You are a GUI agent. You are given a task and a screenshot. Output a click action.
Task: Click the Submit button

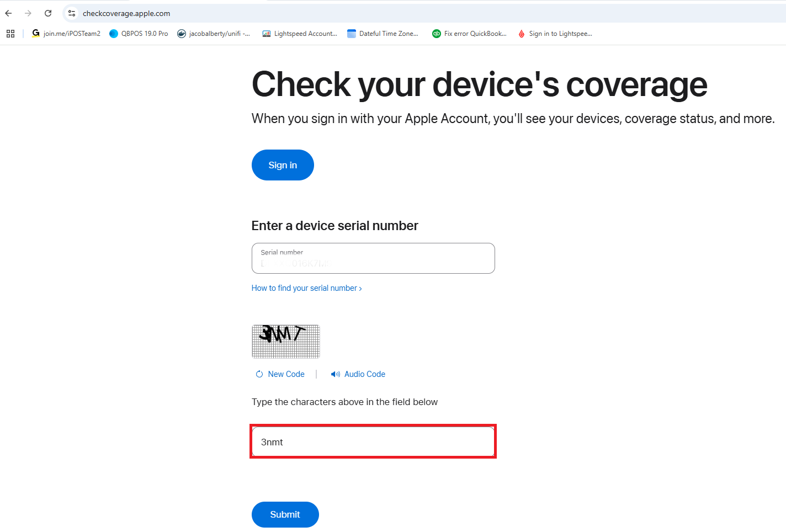tap(285, 514)
